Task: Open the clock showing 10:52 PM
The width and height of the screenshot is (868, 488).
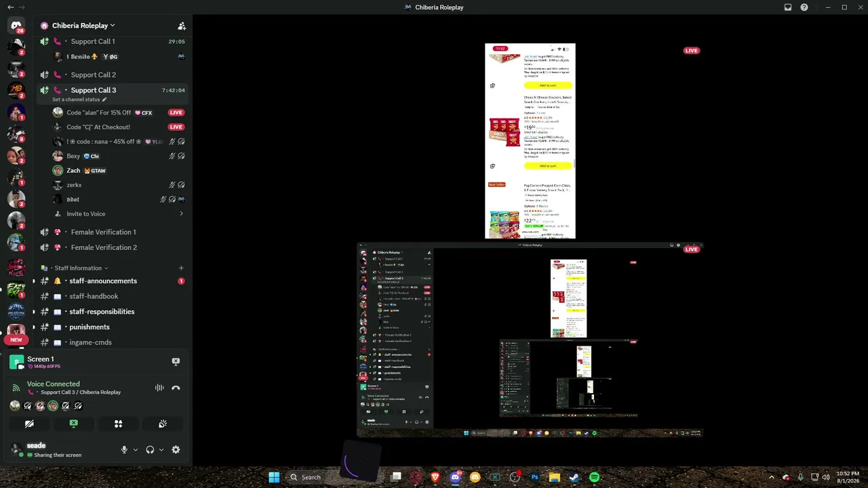Action: (848, 477)
